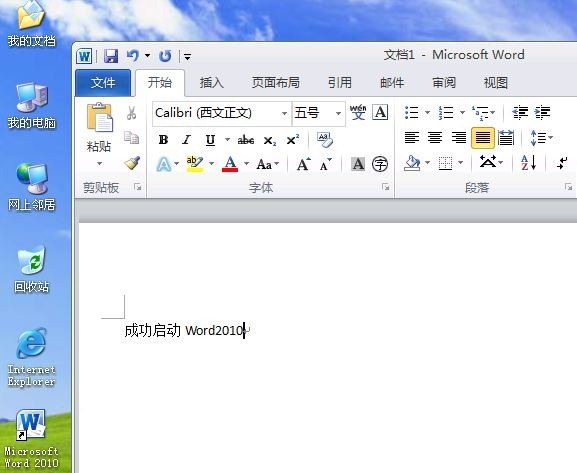Screen dimensions: 577x473
Task: Click the phonetic guide wén icon
Action: pos(358,112)
